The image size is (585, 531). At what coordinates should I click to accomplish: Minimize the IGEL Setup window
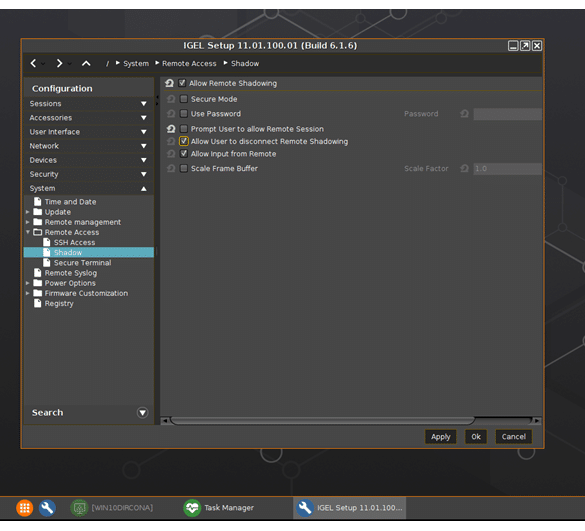point(513,46)
